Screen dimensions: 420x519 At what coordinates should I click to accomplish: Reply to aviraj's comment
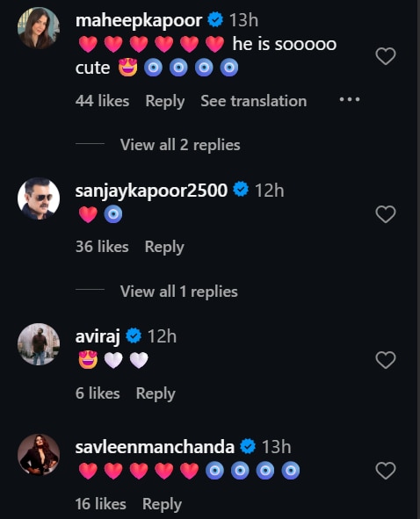pyautogui.click(x=156, y=393)
